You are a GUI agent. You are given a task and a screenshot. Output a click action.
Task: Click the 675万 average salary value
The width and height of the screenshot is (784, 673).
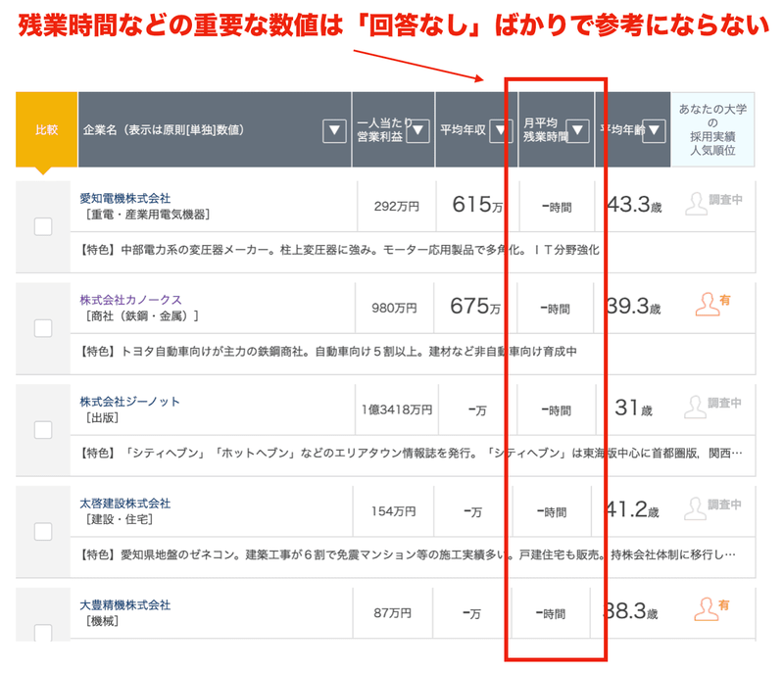(x=475, y=307)
